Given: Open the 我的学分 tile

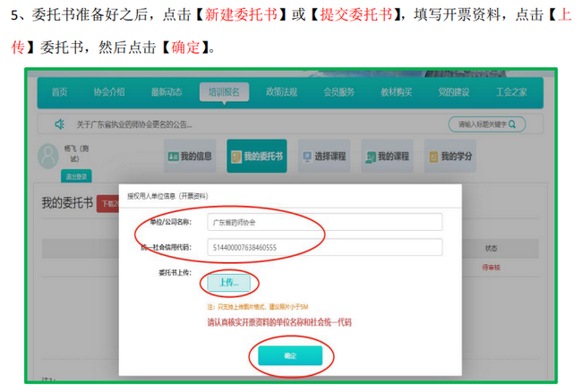Looking at the screenshot, I should pyautogui.click(x=449, y=157).
